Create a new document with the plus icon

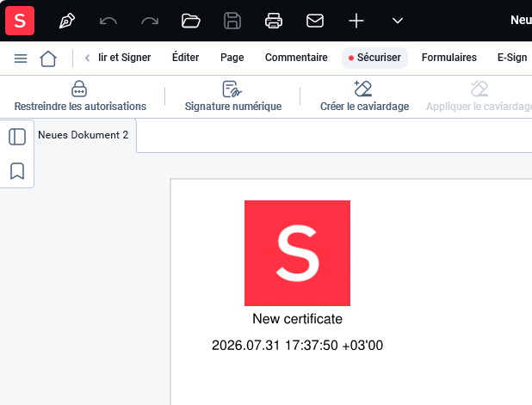click(x=356, y=21)
